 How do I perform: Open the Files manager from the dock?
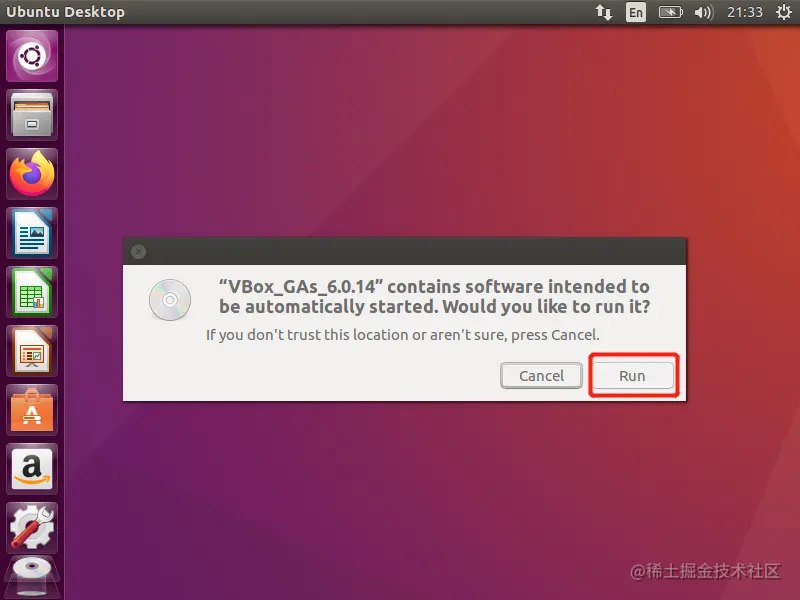point(32,115)
